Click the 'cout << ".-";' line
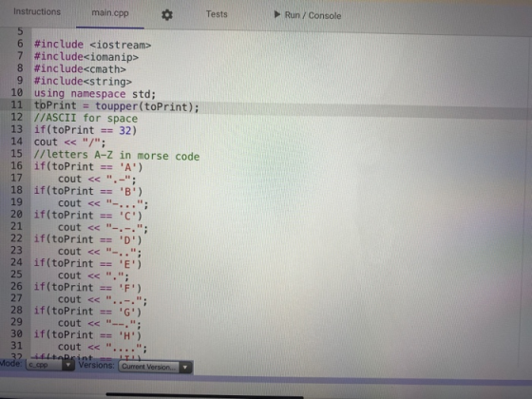This screenshot has height=399, width=532. [97, 179]
